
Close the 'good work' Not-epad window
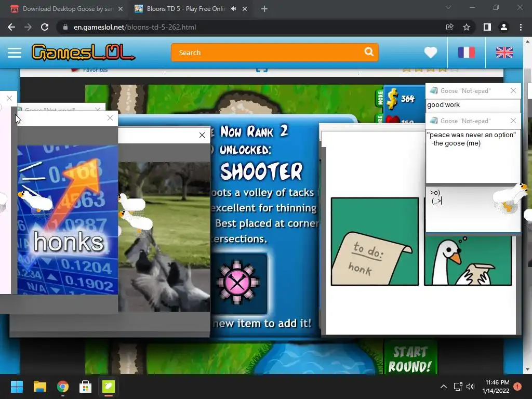513,90
